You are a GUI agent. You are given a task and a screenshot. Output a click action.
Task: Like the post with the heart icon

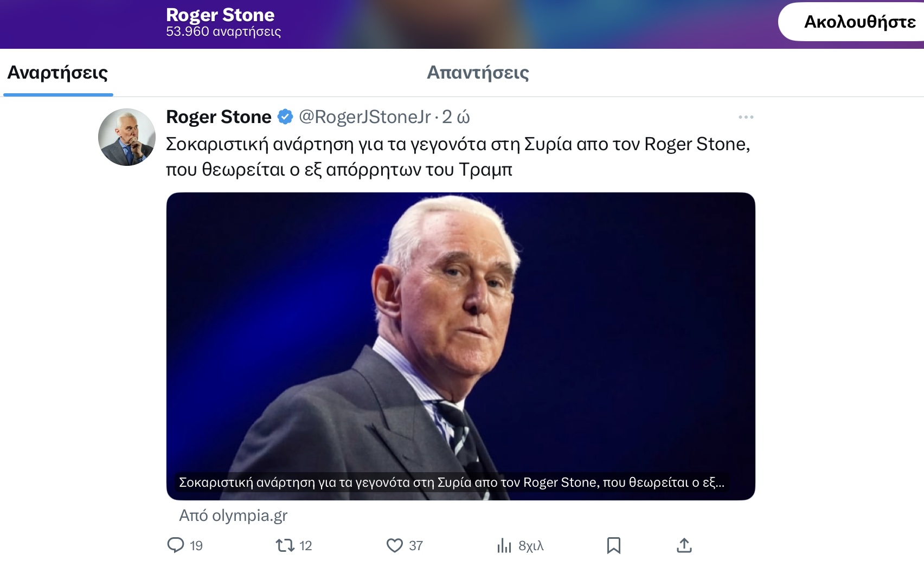394,545
